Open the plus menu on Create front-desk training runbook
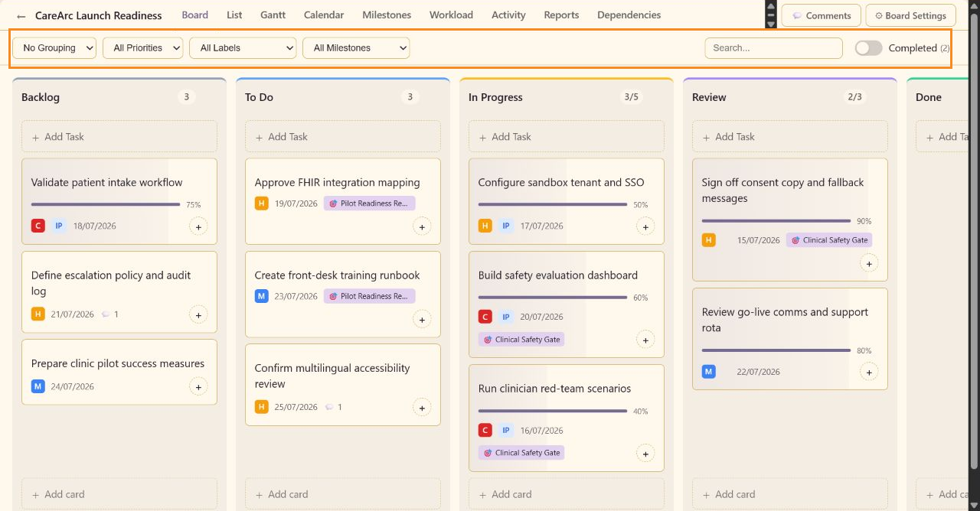 (422, 319)
